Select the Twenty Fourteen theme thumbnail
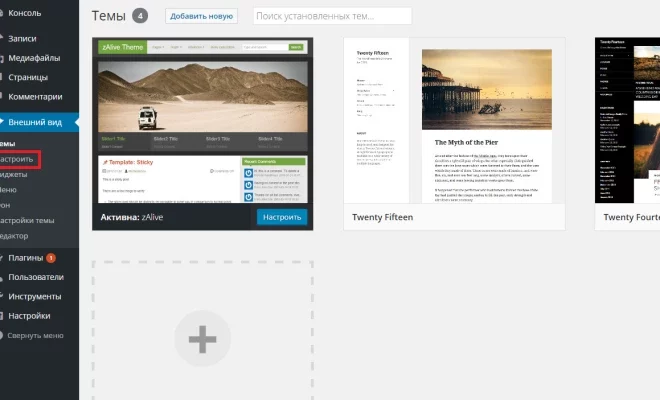The image size is (660, 400). coord(628,120)
